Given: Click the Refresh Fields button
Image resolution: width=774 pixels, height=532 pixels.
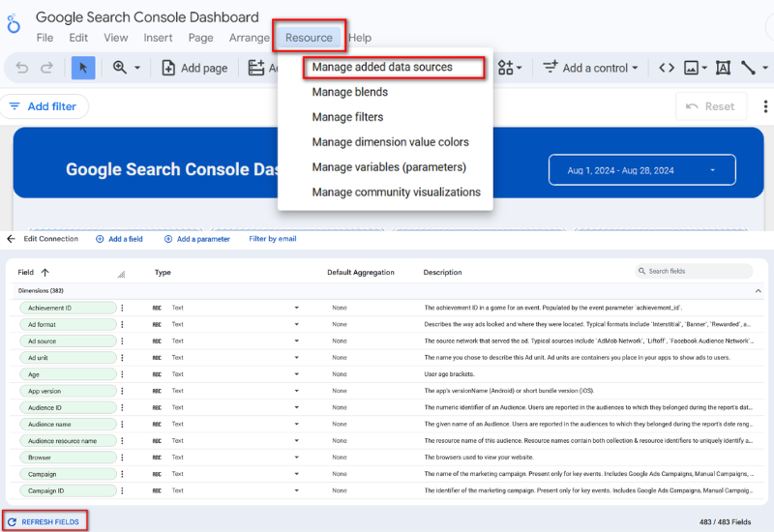Looking at the screenshot, I should (44, 521).
